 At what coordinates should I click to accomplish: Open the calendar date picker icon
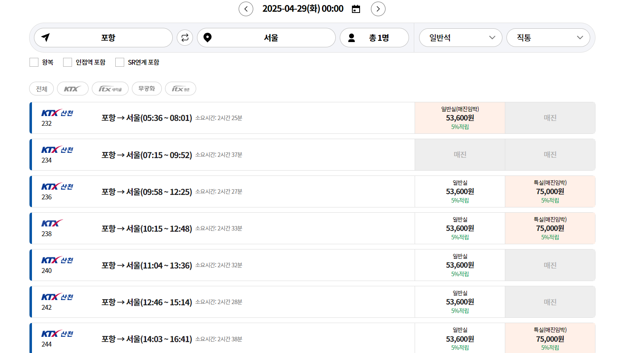point(356,9)
